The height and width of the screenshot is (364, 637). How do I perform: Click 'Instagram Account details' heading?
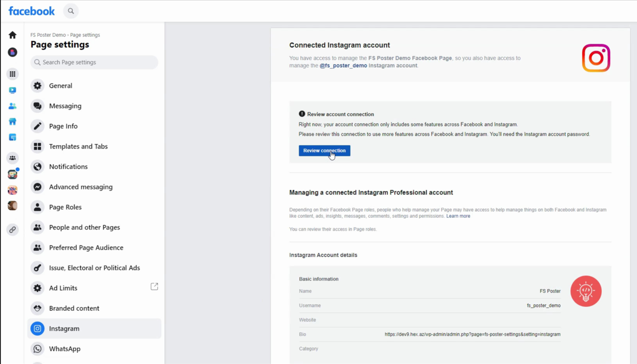(323, 255)
